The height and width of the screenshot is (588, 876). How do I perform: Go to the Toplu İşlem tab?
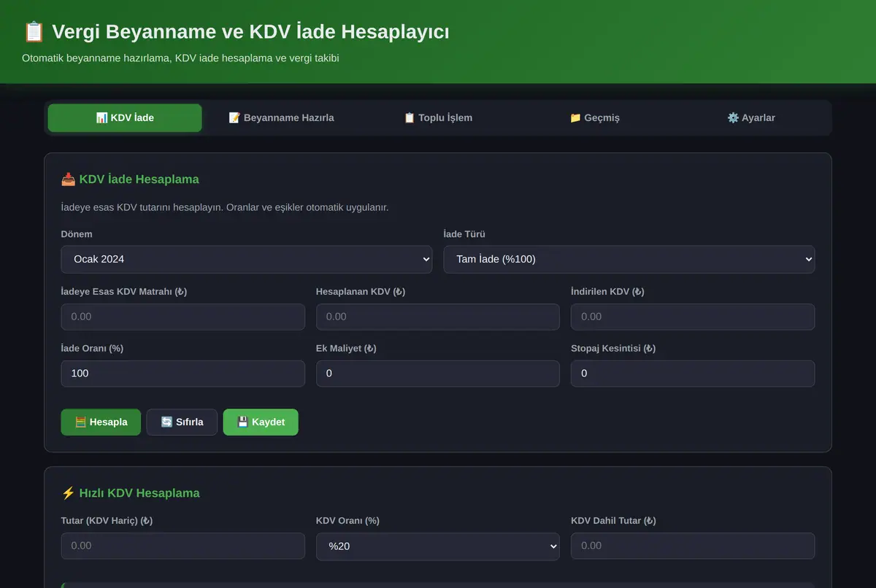(438, 117)
